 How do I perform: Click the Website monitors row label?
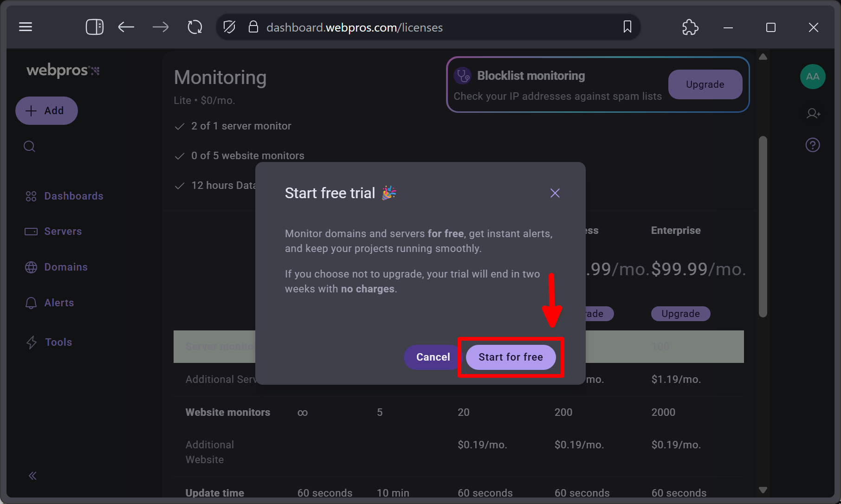click(227, 412)
